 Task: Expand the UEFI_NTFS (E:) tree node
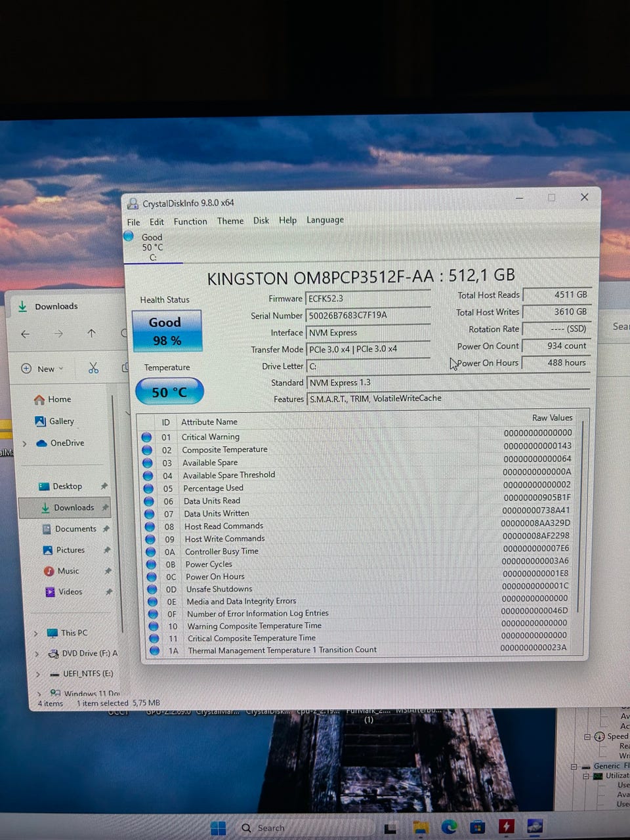coord(38,674)
